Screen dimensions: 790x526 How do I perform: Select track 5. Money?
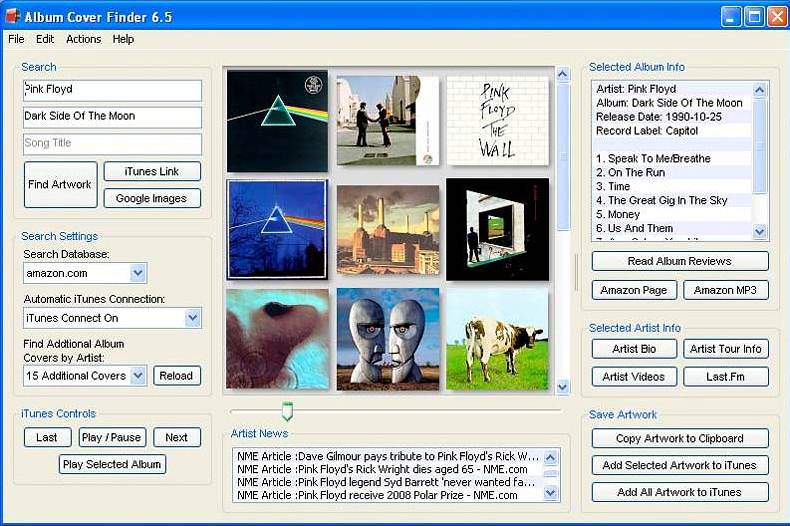pos(673,214)
